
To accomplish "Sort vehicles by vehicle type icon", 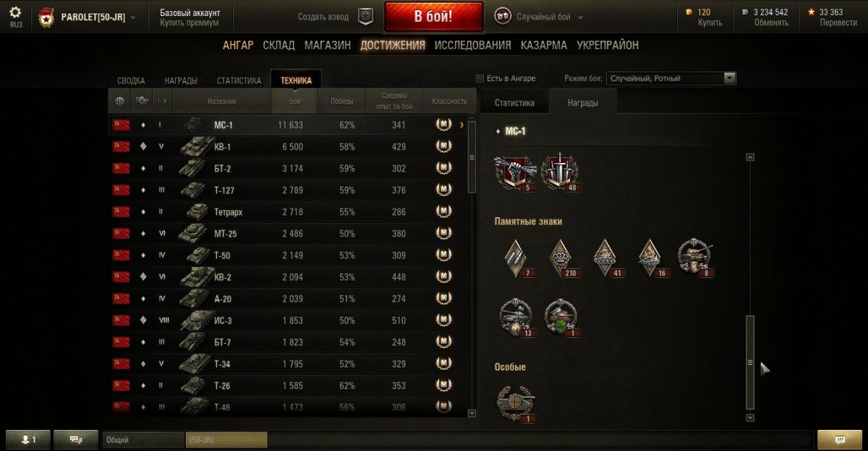I will point(142,101).
